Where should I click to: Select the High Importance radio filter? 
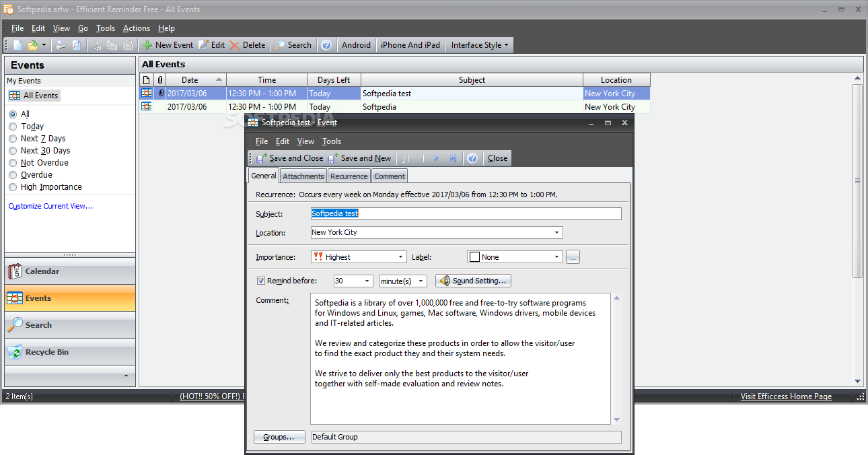(x=13, y=187)
